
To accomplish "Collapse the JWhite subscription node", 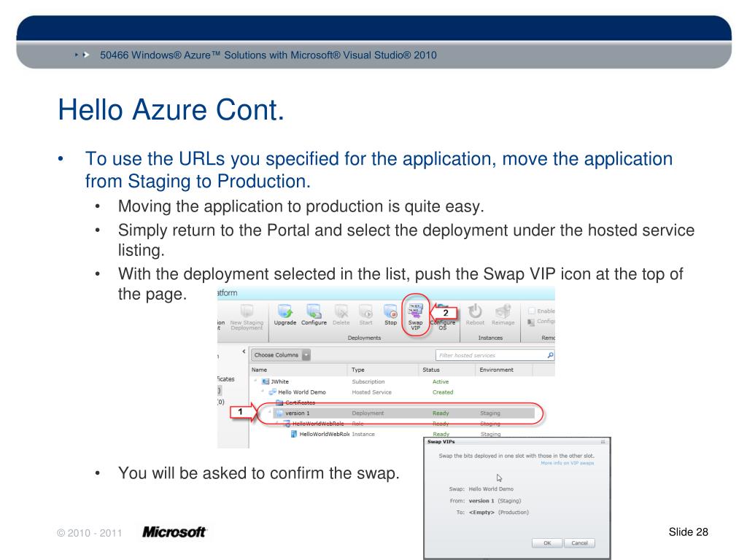I will coord(256,381).
